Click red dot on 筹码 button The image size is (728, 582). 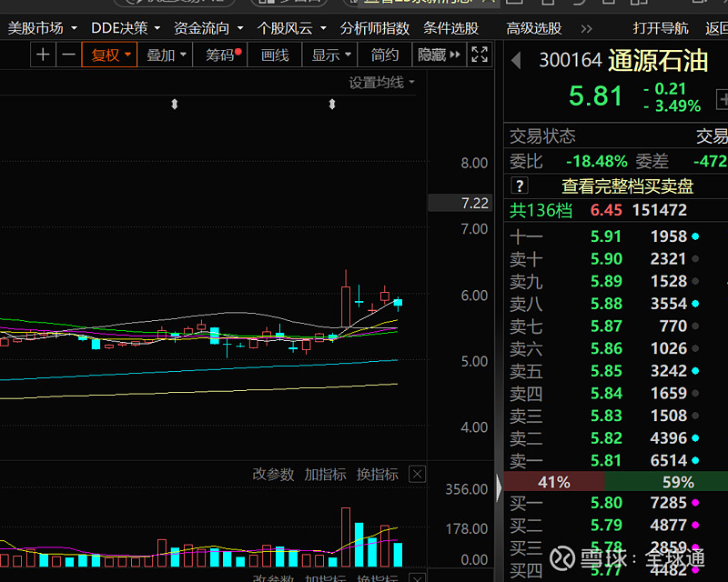pyautogui.click(x=238, y=51)
